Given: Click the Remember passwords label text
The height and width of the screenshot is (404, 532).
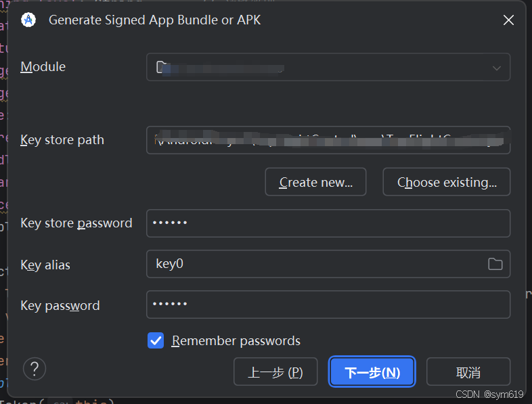Looking at the screenshot, I should tap(236, 340).
